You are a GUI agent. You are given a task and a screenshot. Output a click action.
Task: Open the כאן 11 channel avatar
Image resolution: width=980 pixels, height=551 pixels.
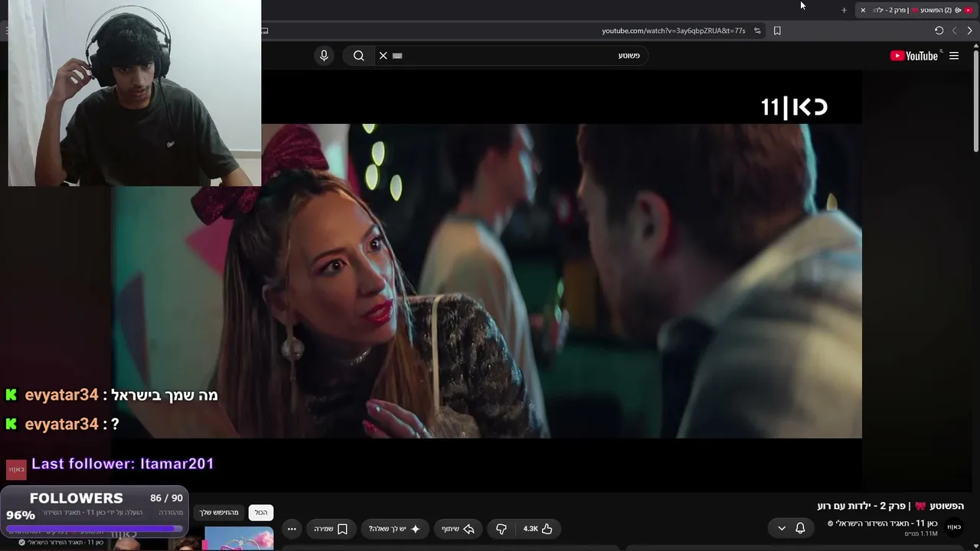[x=954, y=527]
